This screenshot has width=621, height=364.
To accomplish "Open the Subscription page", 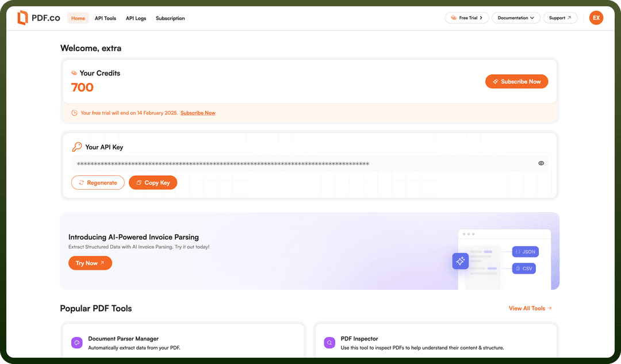I will pyautogui.click(x=170, y=18).
